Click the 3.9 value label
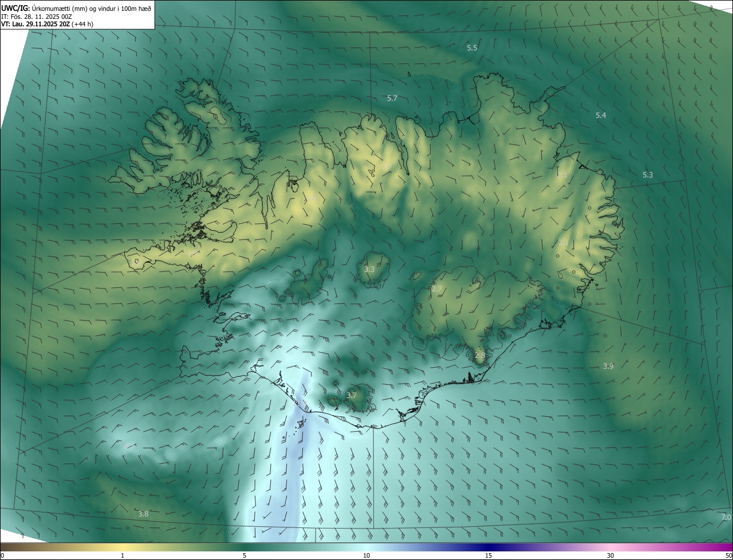 tap(608, 366)
